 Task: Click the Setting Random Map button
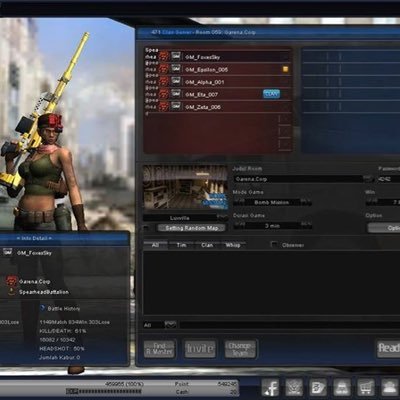coord(191,228)
